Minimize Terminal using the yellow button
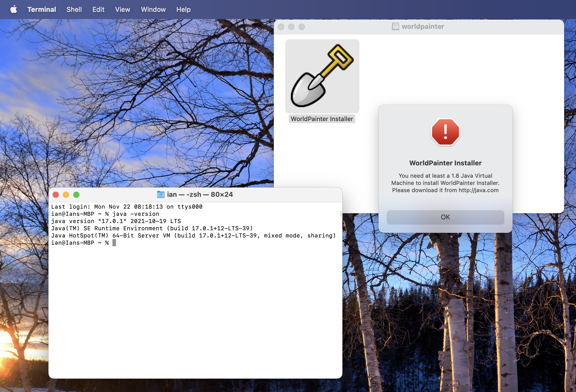576x392 pixels. (66, 195)
